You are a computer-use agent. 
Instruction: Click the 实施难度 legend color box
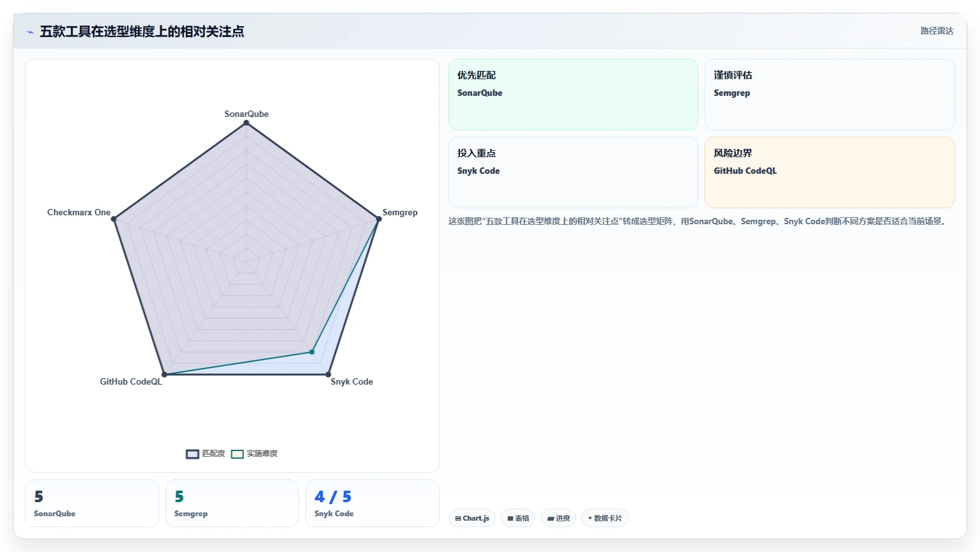tap(237, 454)
